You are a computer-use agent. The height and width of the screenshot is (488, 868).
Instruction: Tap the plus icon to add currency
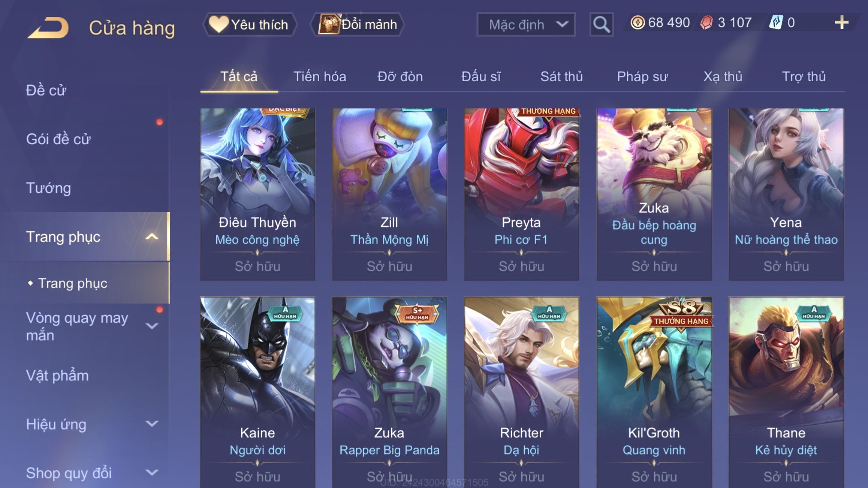pyautogui.click(x=841, y=23)
